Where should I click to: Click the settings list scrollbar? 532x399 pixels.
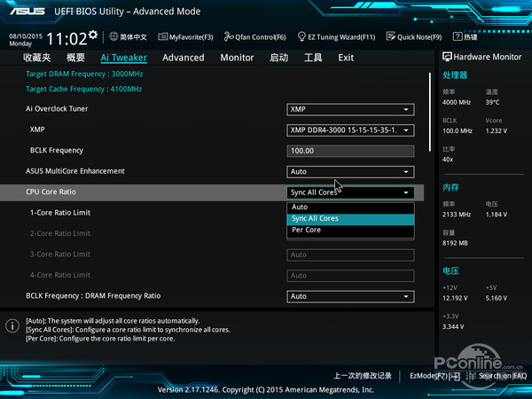(430, 112)
